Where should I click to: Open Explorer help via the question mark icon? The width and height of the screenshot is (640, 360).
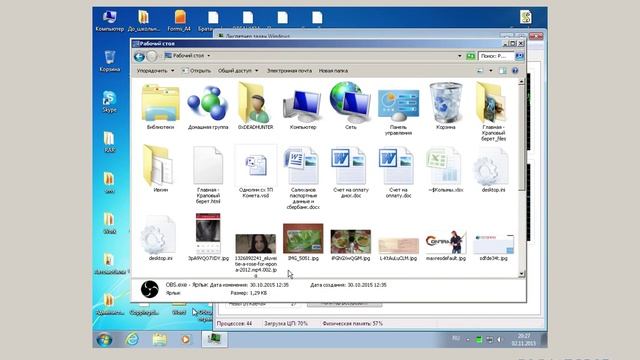tap(515, 71)
